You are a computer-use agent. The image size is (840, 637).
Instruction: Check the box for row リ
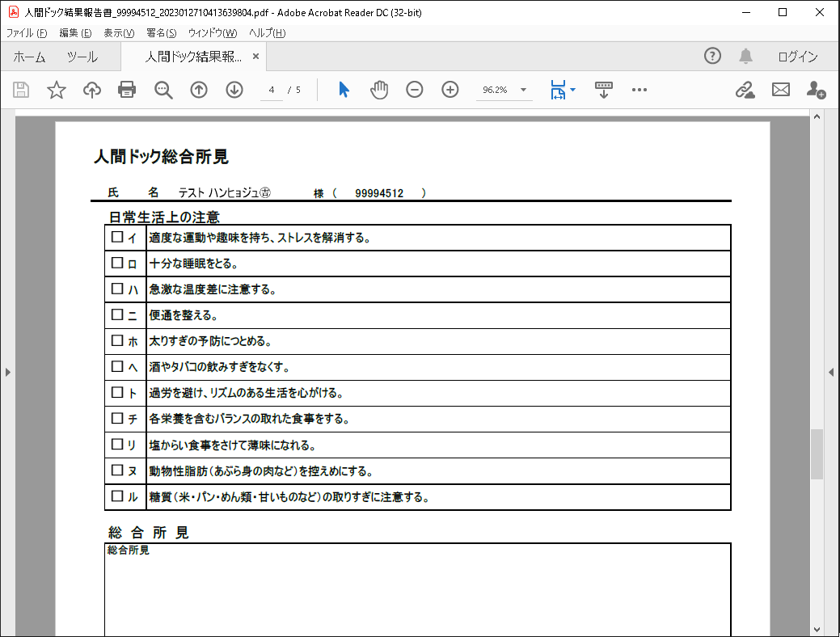tap(116, 444)
